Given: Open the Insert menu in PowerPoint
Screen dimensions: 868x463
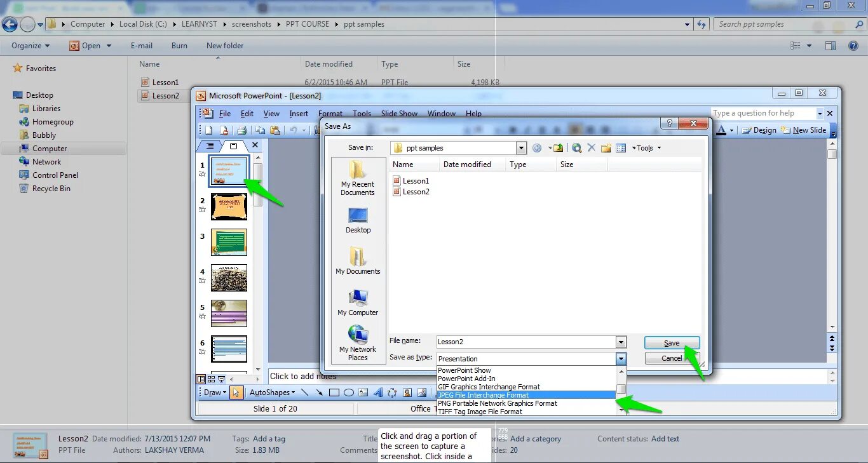Looking at the screenshot, I should tap(299, 114).
